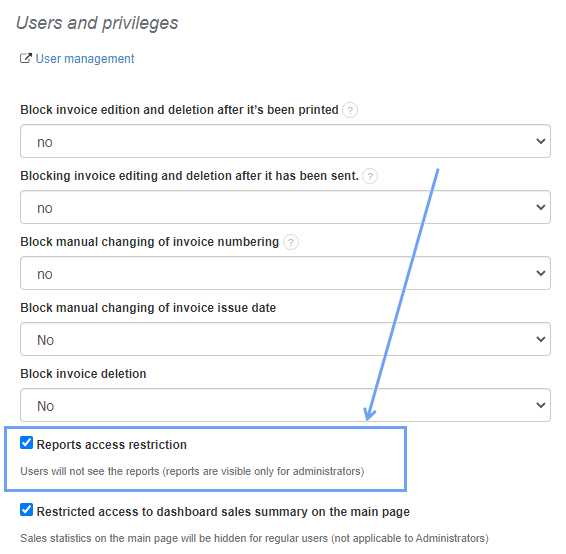Click the 'Users and privileges' heading

pos(97,23)
